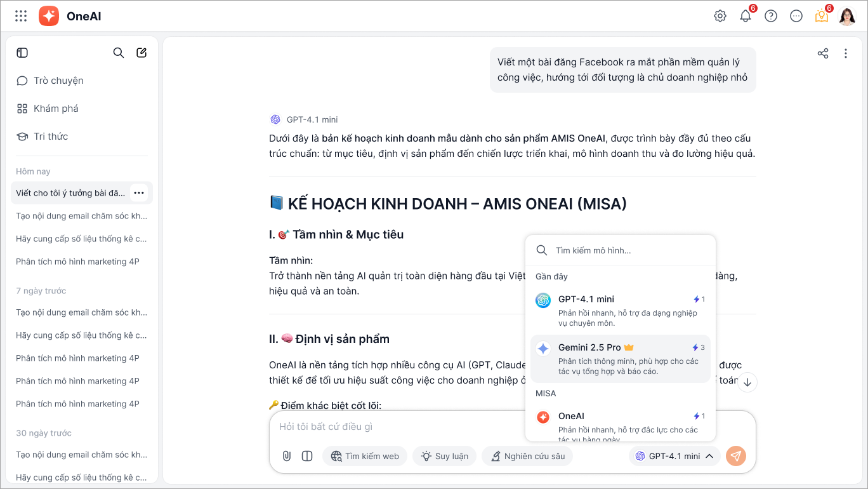The width and height of the screenshot is (868, 489).
Task: Open "Hãy cung cấp số liệu" chat under Hôm nay
Action: (x=82, y=239)
